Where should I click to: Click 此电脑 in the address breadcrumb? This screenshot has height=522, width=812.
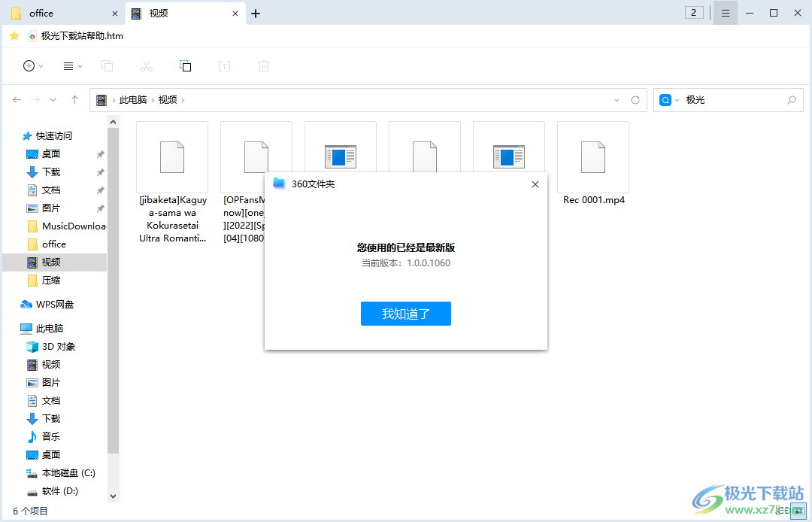pyautogui.click(x=133, y=100)
